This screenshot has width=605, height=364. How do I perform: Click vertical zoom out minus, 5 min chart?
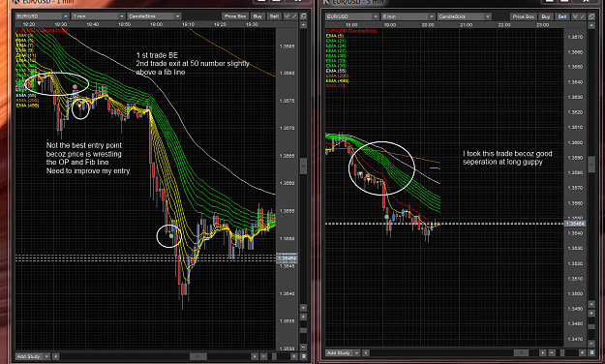click(591, 344)
